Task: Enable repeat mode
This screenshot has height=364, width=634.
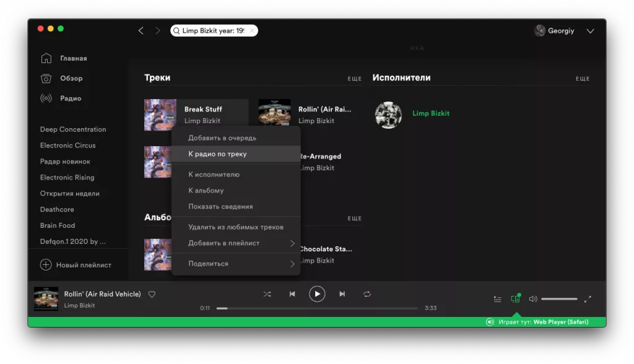Action: tap(367, 294)
